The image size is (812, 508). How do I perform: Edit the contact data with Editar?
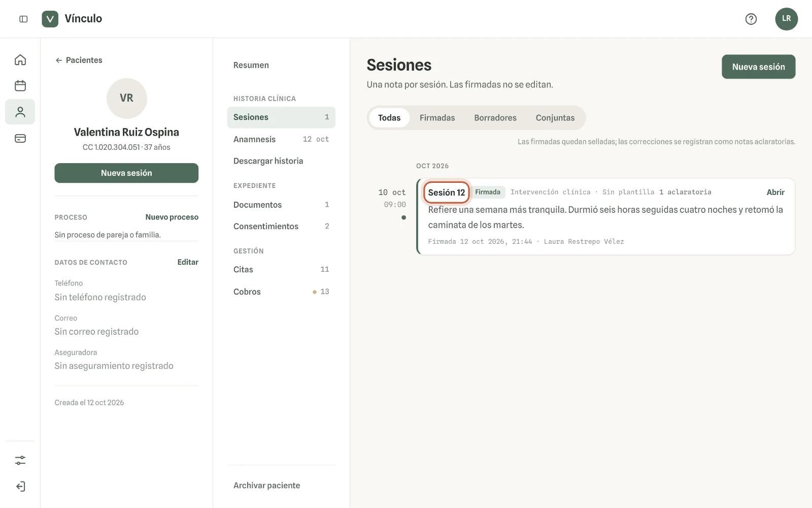pyautogui.click(x=188, y=262)
